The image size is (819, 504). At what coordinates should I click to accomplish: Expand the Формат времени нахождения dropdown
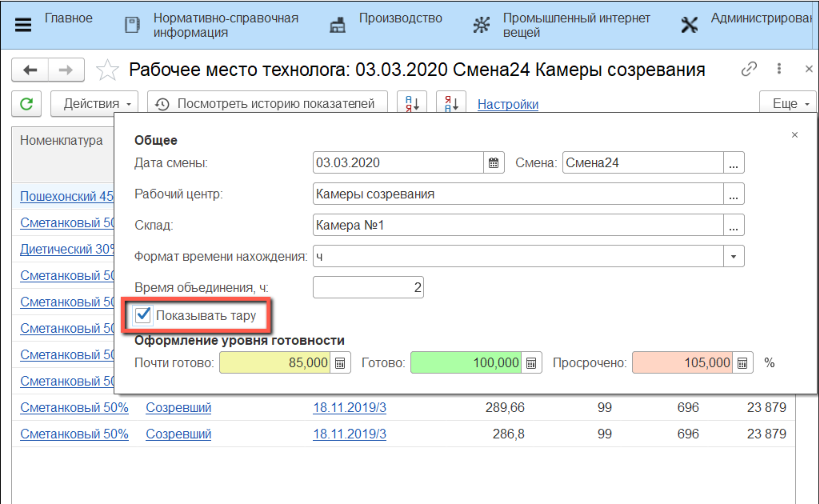click(735, 256)
